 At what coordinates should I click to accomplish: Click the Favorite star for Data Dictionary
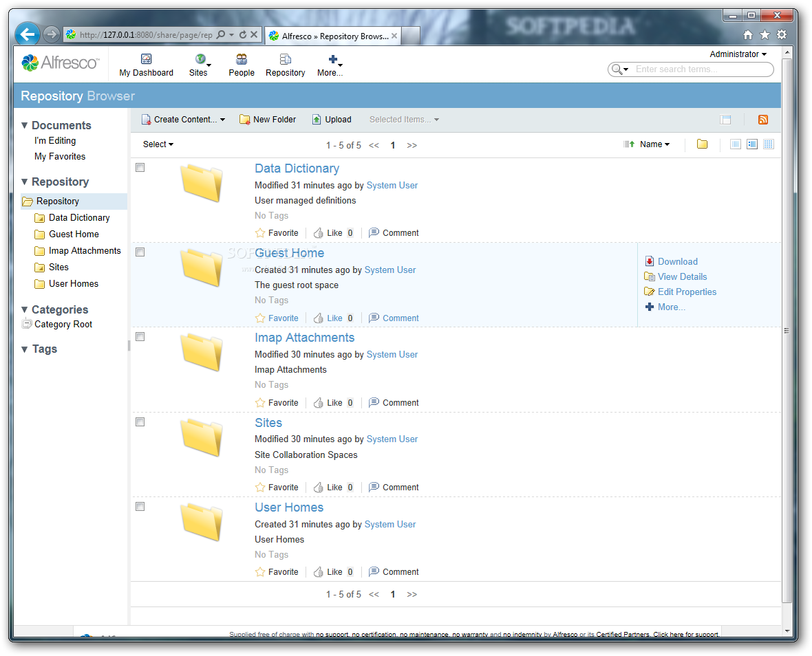pyautogui.click(x=260, y=233)
